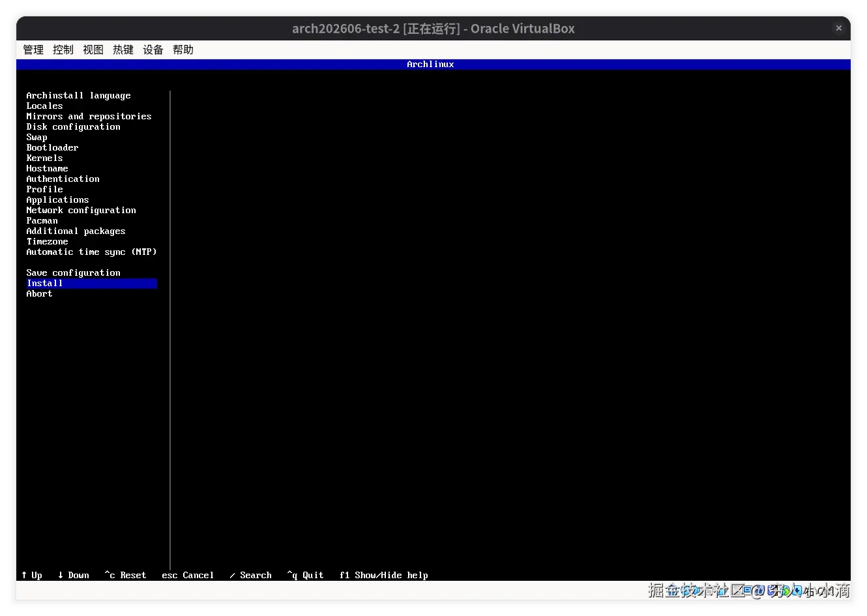Open Additional packages entry
Image resolution: width=867 pixels, height=616 pixels.
76,231
